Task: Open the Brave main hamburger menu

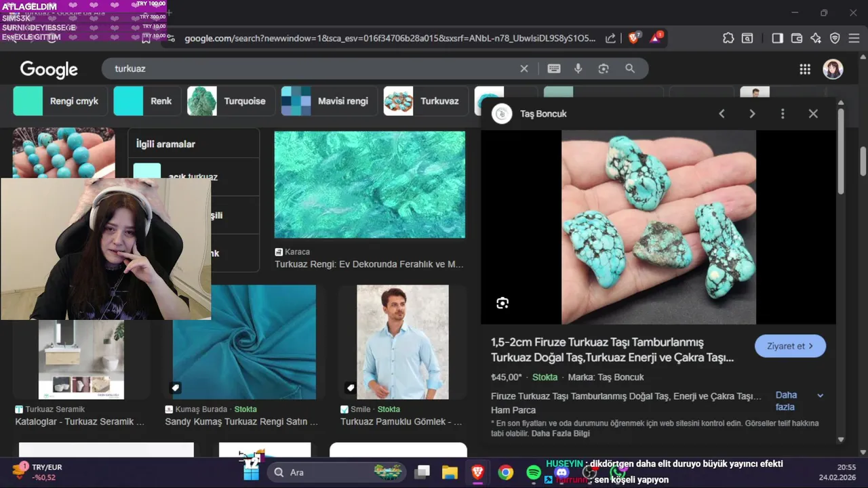Action: 854,38
